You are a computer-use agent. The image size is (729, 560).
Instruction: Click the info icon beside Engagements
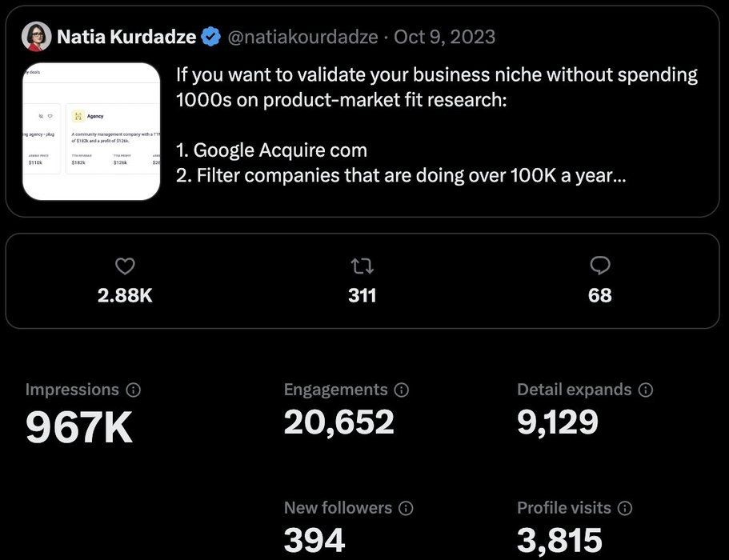[x=402, y=390]
